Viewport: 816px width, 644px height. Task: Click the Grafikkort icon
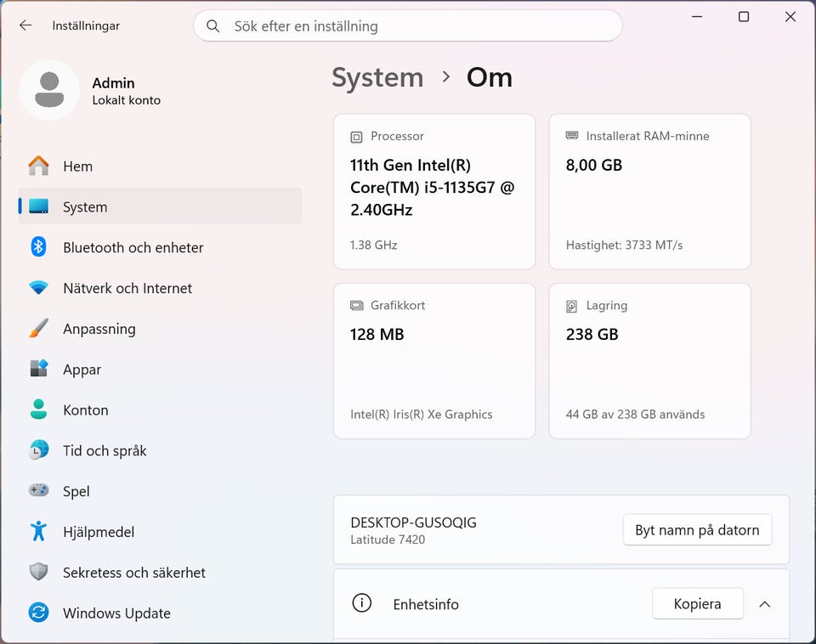pos(356,305)
